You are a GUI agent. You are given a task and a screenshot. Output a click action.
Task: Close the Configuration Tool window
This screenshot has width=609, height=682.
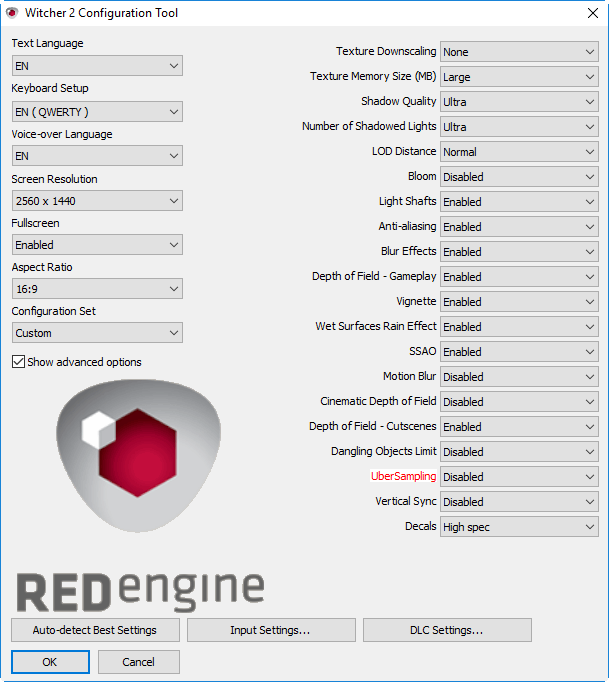coord(592,13)
